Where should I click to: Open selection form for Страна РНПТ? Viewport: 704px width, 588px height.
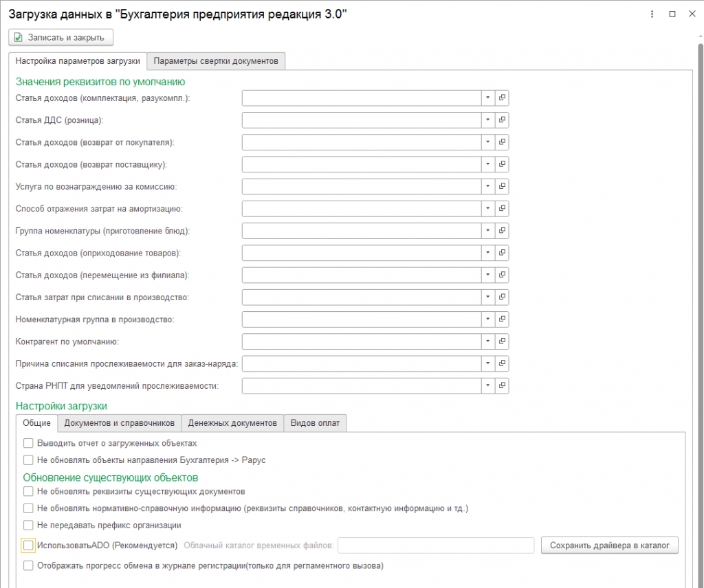pos(502,386)
